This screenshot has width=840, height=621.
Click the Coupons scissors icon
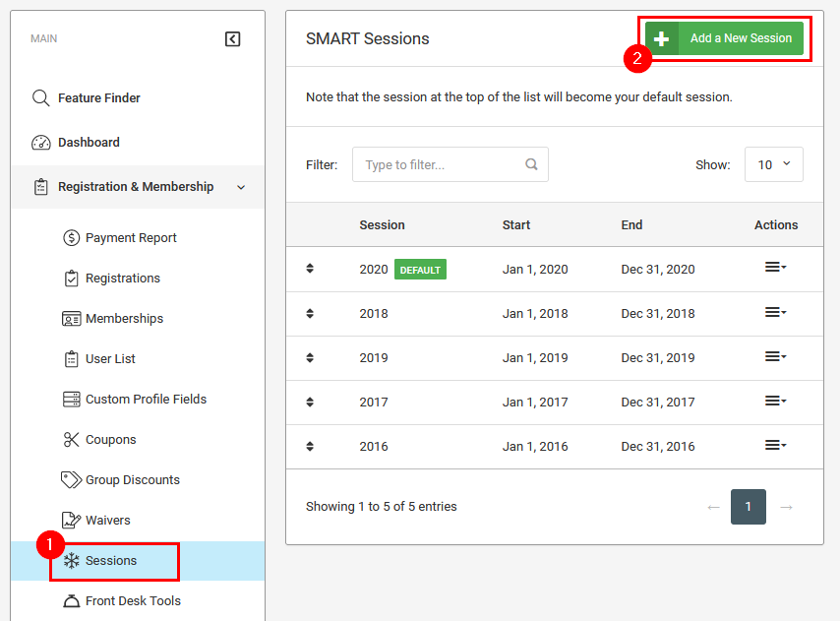(x=71, y=439)
